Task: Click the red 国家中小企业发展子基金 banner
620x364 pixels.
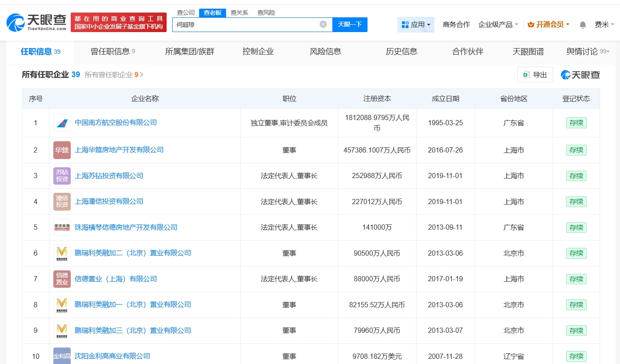Action: (118, 22)
